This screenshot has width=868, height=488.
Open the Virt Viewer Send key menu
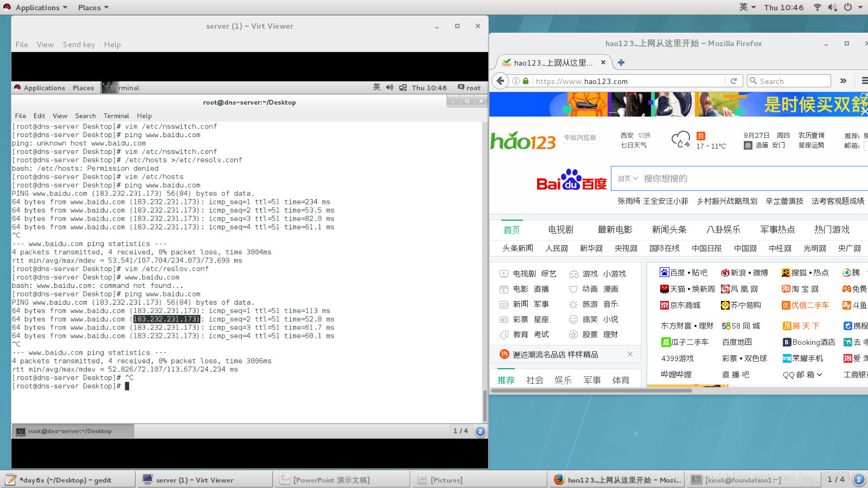pos(79,44)
